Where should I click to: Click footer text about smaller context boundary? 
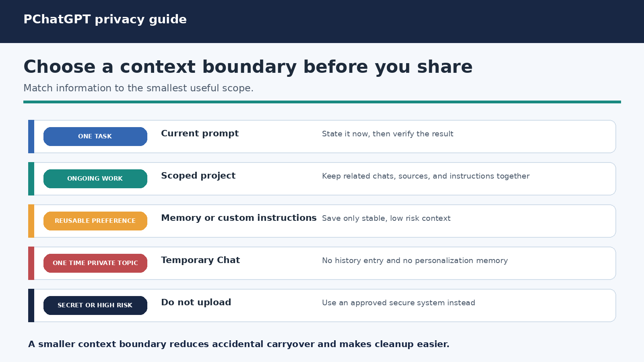[x=239, y=344]
